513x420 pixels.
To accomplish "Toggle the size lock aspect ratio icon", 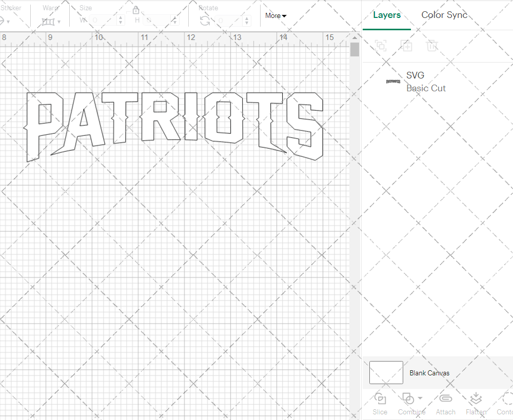I will tap(136, 9).
